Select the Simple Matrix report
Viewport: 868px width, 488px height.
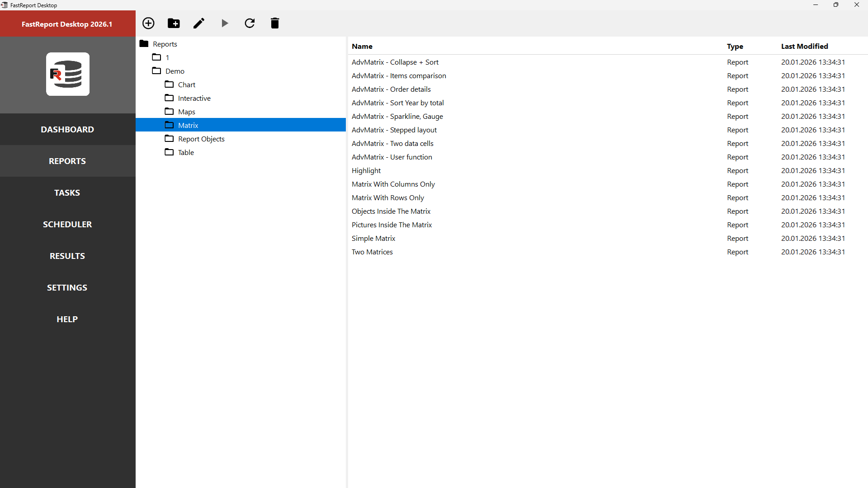(373, 238)
